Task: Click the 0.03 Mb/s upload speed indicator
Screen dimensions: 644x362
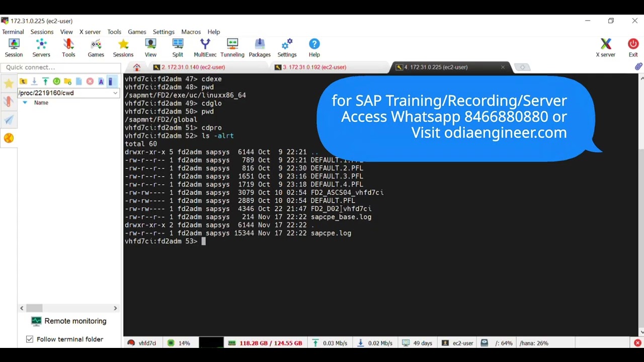Action: tap(330, 343)
